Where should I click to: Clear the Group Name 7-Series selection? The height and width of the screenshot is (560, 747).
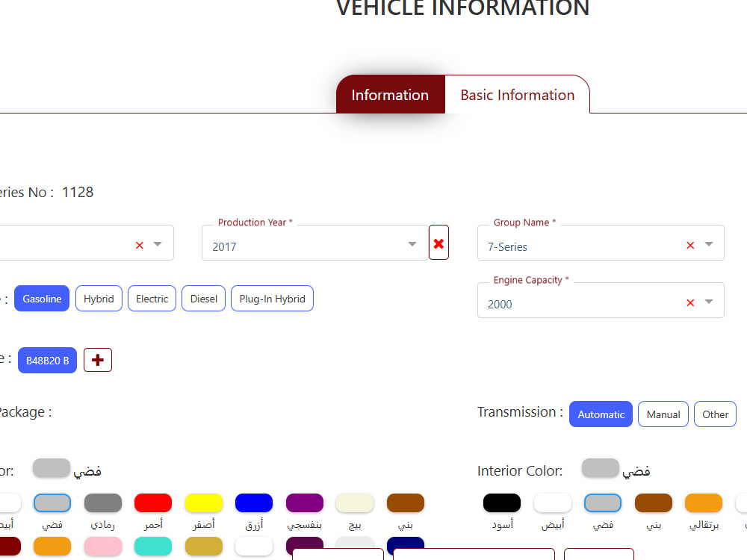[x=689, y=245]
